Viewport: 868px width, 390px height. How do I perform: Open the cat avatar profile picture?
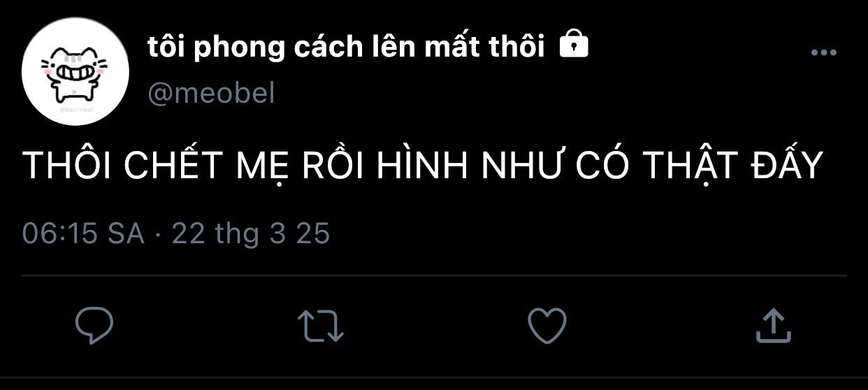(75, 72)
